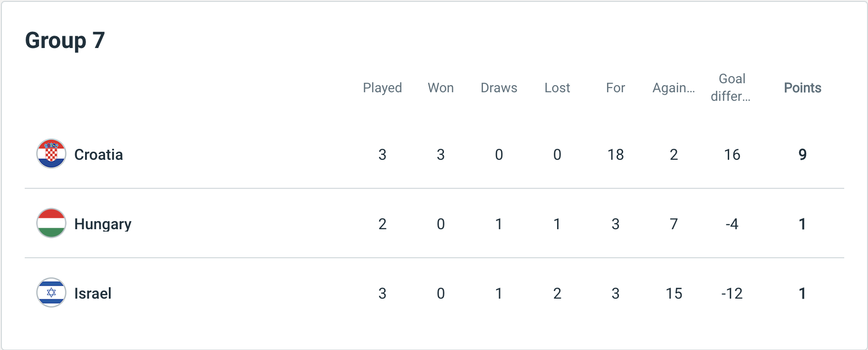Select the For column header
This screenshot has height=350, width=868.
[615, 88]
